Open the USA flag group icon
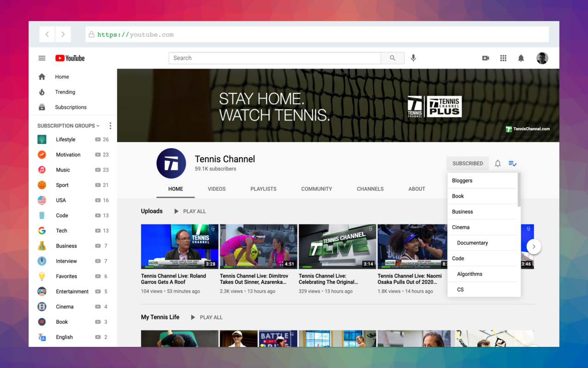Viewport: 588px width, 368px height. [x=42, y=200]
